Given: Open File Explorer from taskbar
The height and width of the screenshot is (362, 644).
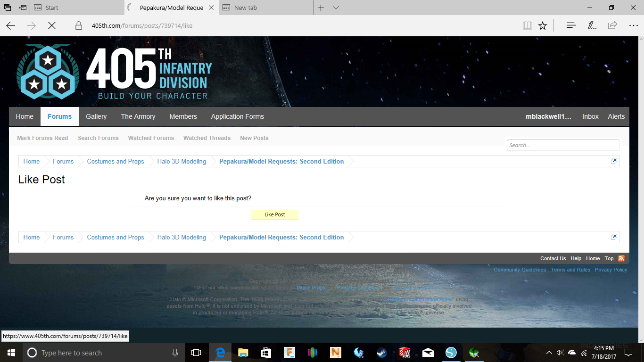Looking at the screenshot, I should tap(243, 353).
